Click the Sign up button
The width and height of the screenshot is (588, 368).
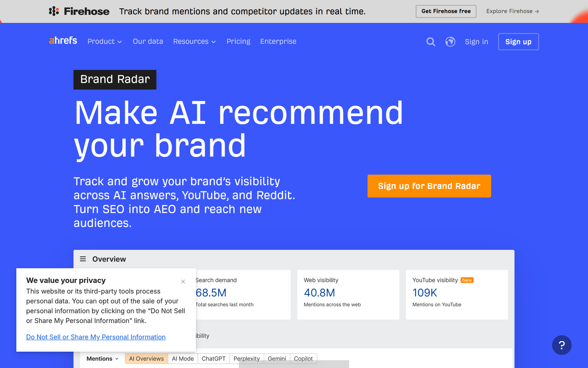(518, 42)
